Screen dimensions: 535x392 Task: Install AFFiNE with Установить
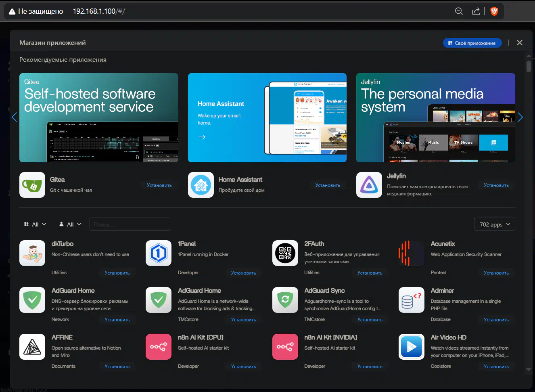(117, 367)
